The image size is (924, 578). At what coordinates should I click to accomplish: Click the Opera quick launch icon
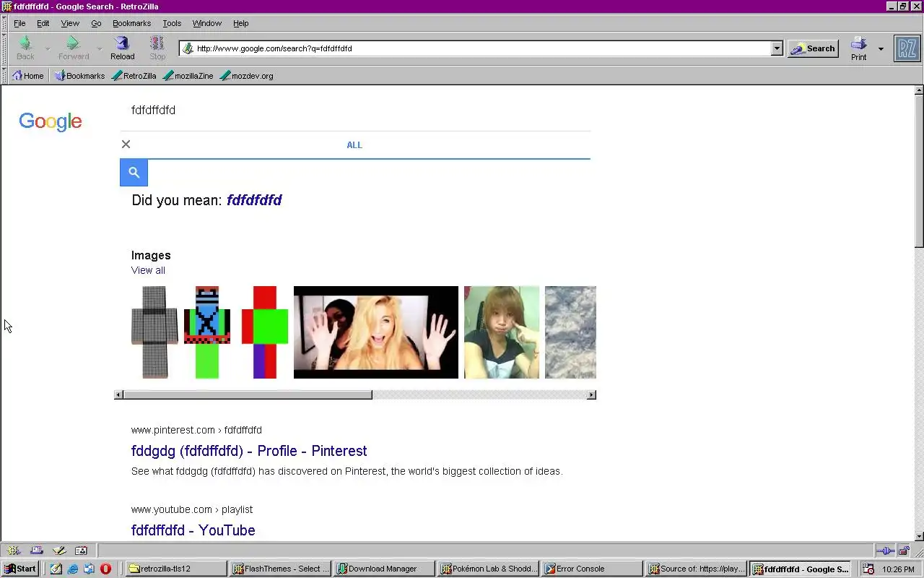105,569
